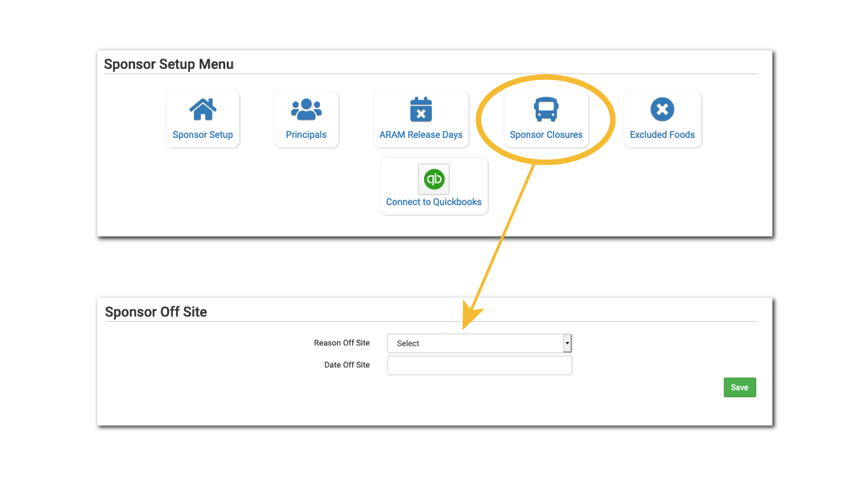
Task: Open the Principals link text
Action: (x=306, y=135)
